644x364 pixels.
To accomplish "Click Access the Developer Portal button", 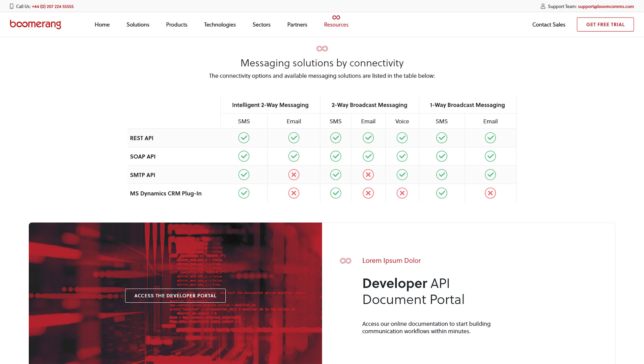I will pos(175,296).
